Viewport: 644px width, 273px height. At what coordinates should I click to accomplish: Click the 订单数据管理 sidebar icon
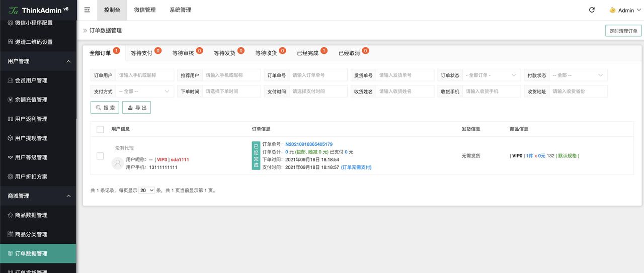pyautogui.click(x=11, y=253)
